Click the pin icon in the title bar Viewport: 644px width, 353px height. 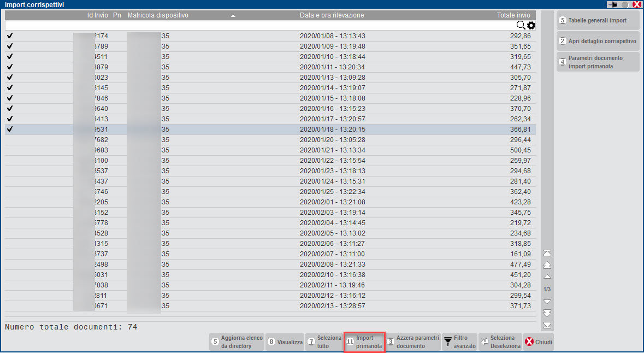coord(613,4)
